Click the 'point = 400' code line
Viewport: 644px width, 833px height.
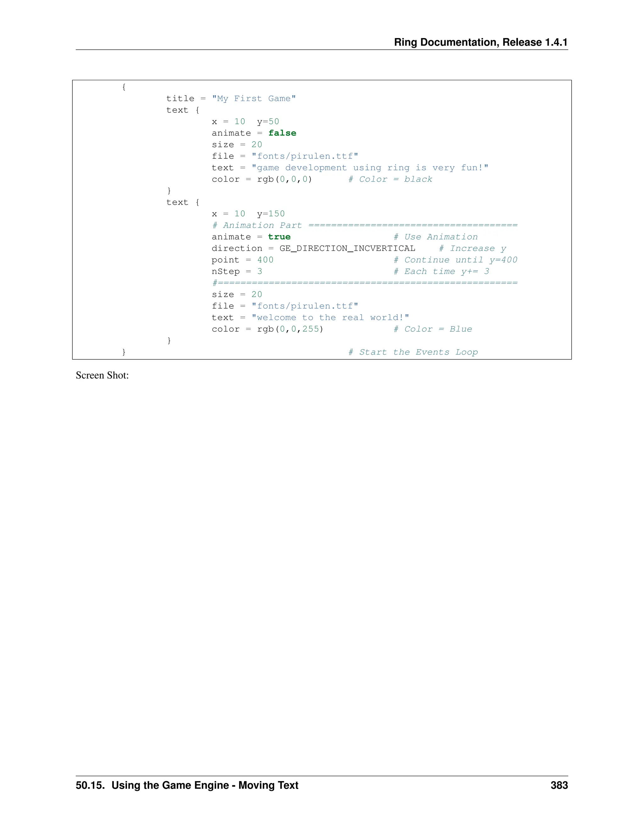(242, 260)
